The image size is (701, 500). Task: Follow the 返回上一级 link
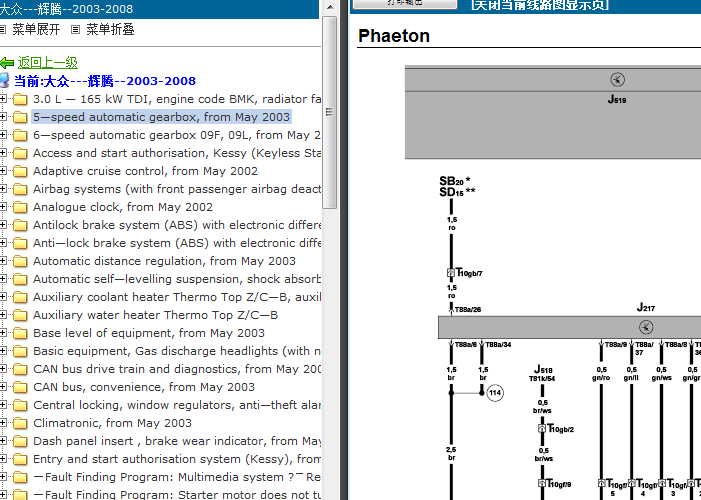[48, 63]
